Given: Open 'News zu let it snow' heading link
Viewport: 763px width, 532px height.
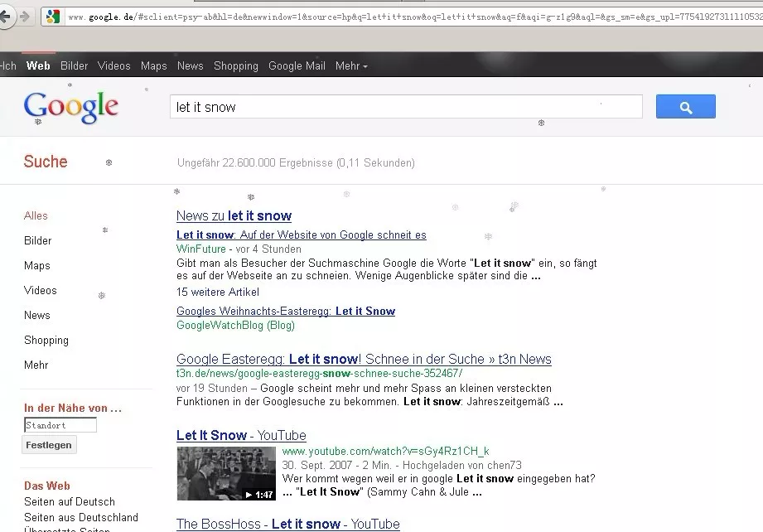Looking at the screenshot, I should [234, 215].
